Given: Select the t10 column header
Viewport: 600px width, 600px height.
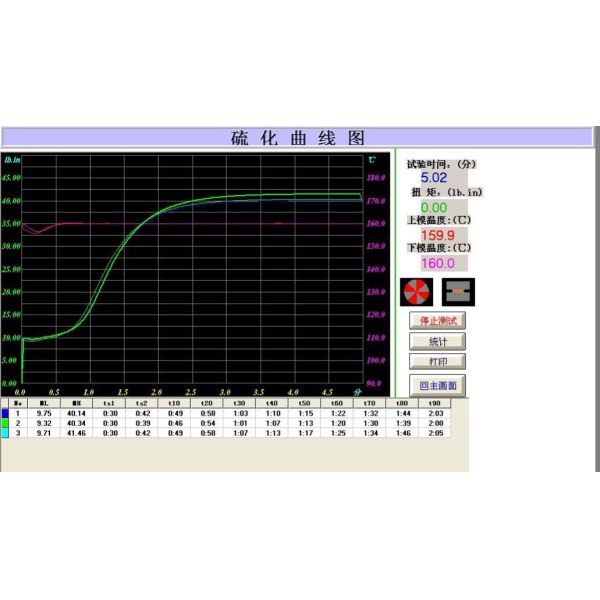Looking at the screenshot, I should click(174, 402).
